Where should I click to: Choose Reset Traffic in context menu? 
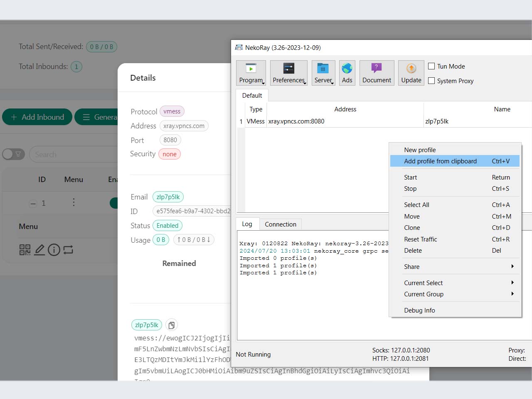[x=455, y=239]
